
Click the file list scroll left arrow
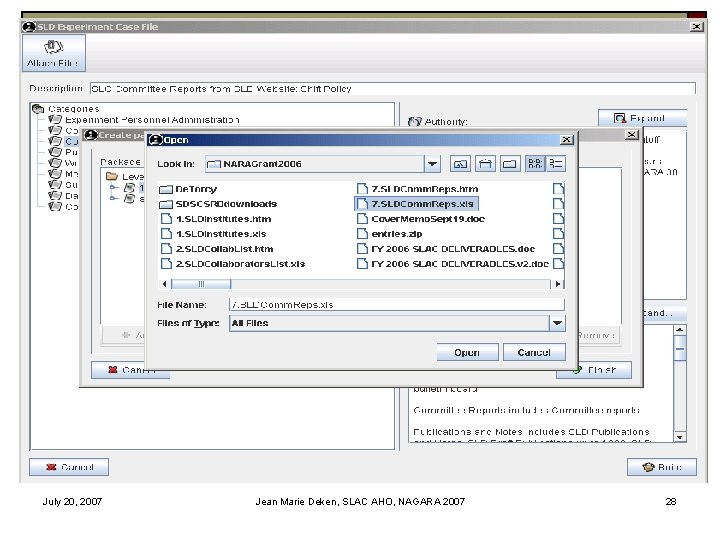164,284
